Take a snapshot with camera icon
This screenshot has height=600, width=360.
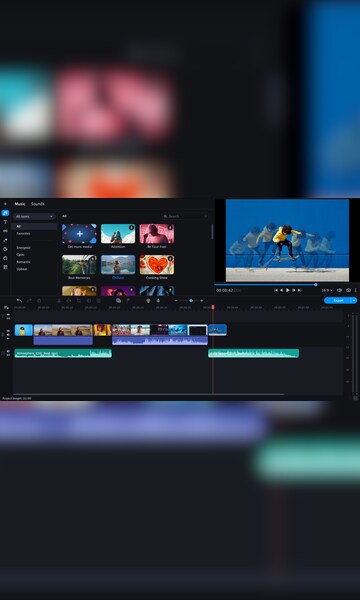pyautogui.click(x=349, y=290)
